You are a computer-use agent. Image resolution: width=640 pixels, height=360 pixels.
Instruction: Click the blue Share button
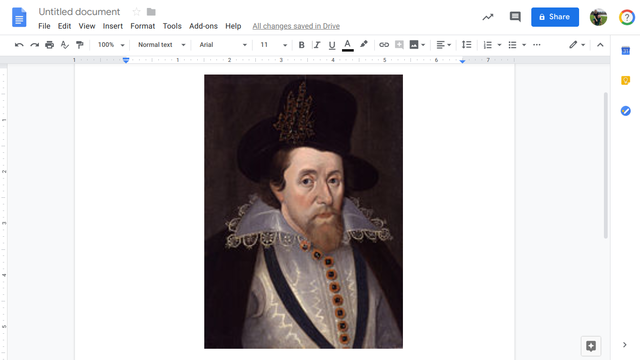pyautogui.click(x=555, y=17)
